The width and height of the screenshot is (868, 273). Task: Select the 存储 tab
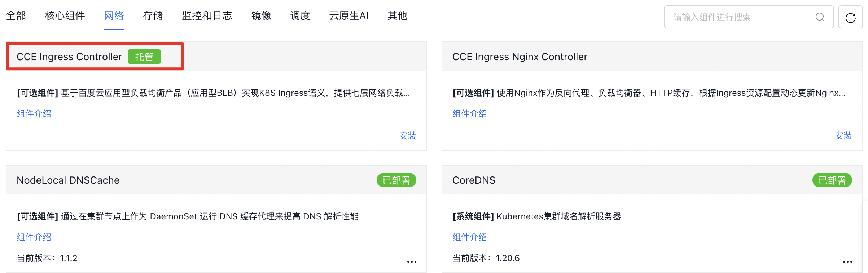pos(153,15)
